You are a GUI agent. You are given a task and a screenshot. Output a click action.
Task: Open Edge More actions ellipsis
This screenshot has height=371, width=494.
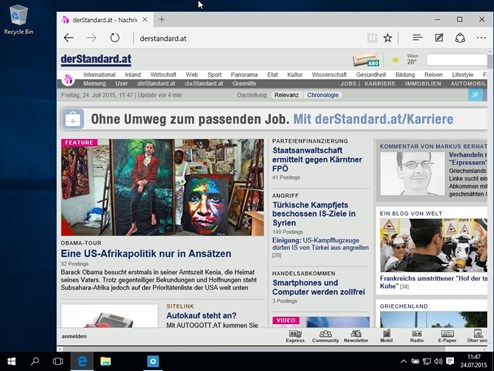pyautogui.click(x=481, y=38)
